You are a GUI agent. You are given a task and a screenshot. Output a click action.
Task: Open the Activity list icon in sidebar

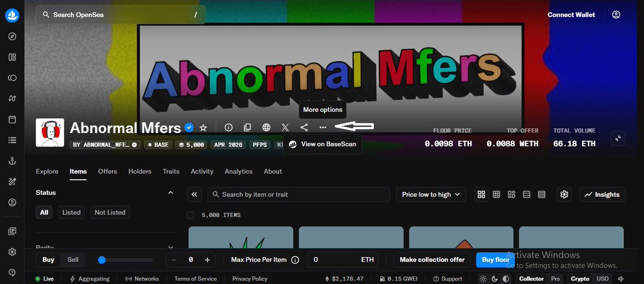click(12, 140)
